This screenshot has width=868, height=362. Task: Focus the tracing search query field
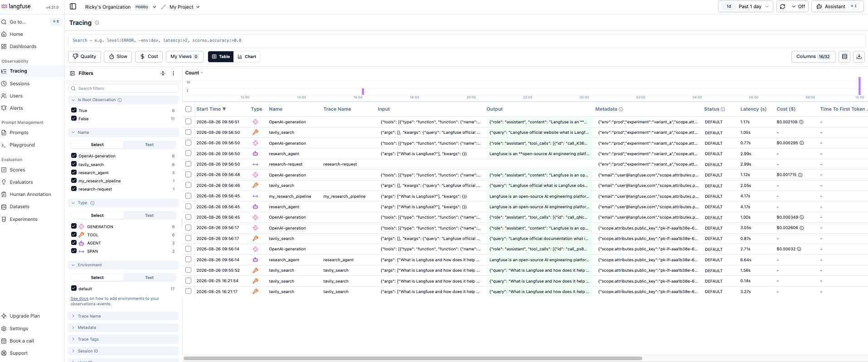[x=467, y=40]
